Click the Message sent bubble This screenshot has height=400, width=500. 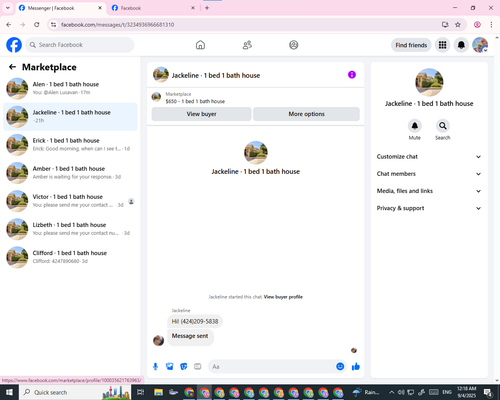point(190,337)
